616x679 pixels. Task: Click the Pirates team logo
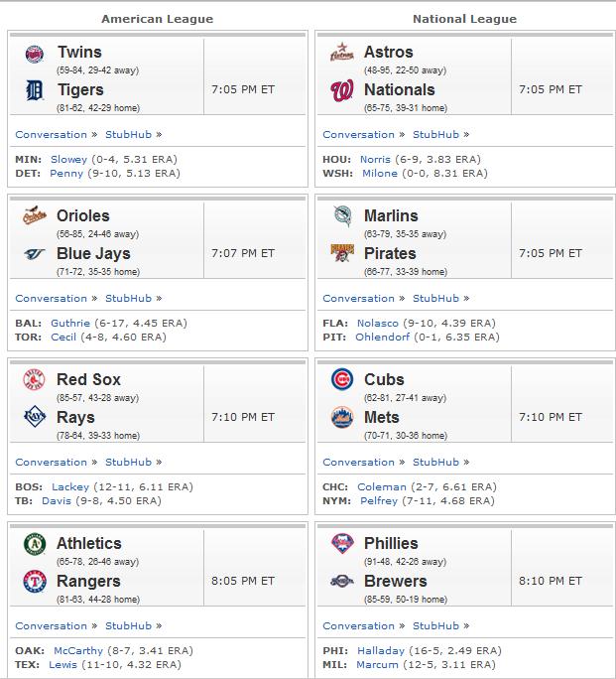[x=342, y=253]
